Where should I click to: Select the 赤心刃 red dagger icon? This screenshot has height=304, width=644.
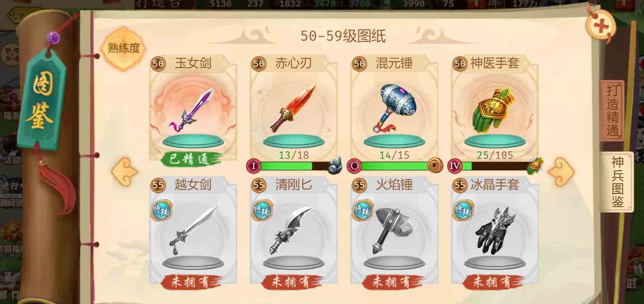[293, 109]
